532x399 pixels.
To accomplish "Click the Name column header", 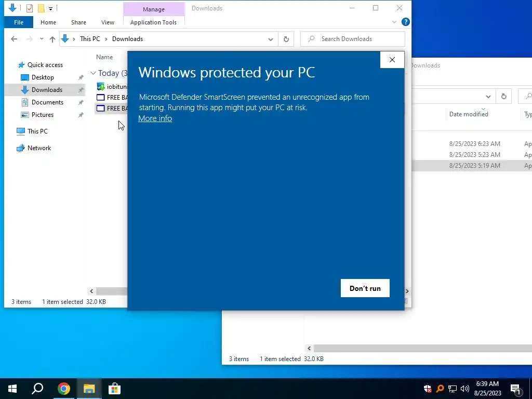I will (x=104, y=57).
